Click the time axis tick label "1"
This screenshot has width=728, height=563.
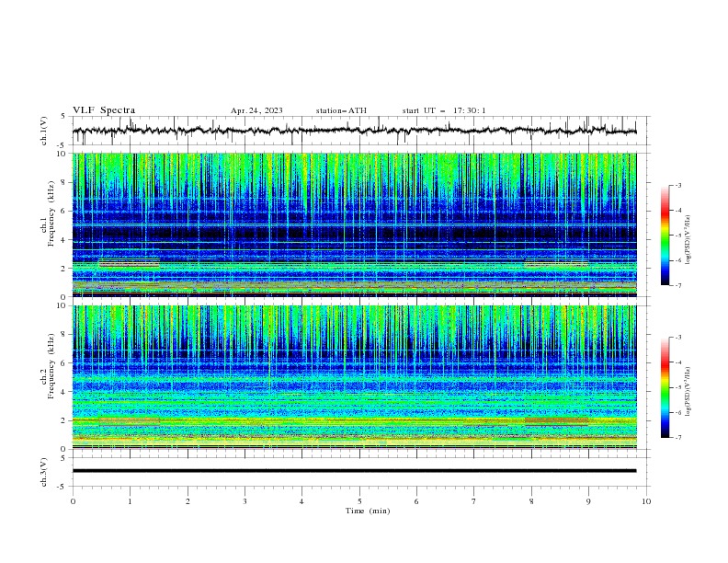[x=130, y=501]
